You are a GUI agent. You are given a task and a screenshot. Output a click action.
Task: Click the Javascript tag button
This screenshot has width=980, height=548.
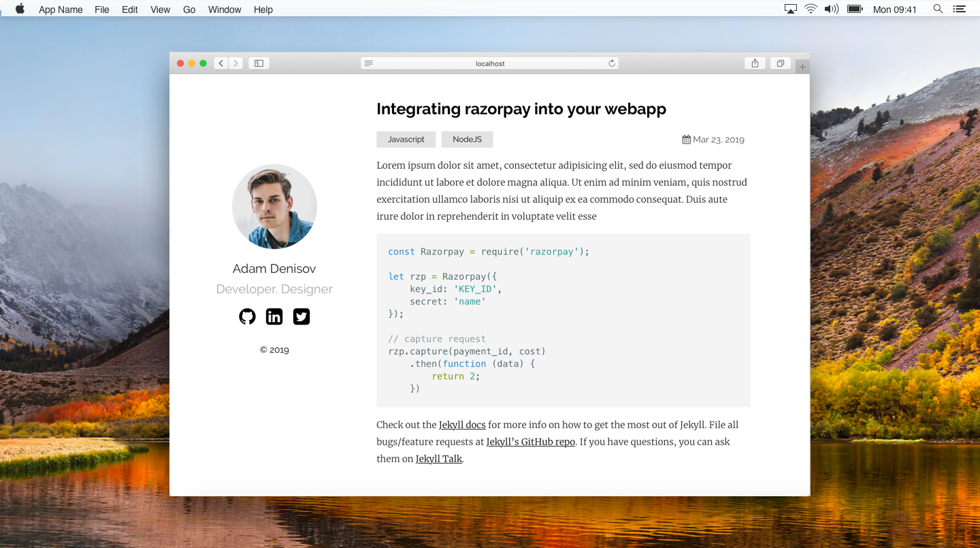click(x=406, y=140)
